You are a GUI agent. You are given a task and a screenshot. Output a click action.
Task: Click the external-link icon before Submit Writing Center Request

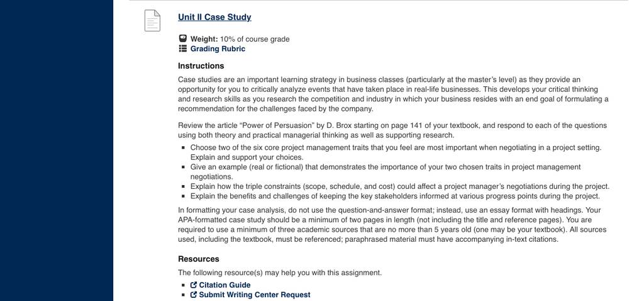coord(194,295)
